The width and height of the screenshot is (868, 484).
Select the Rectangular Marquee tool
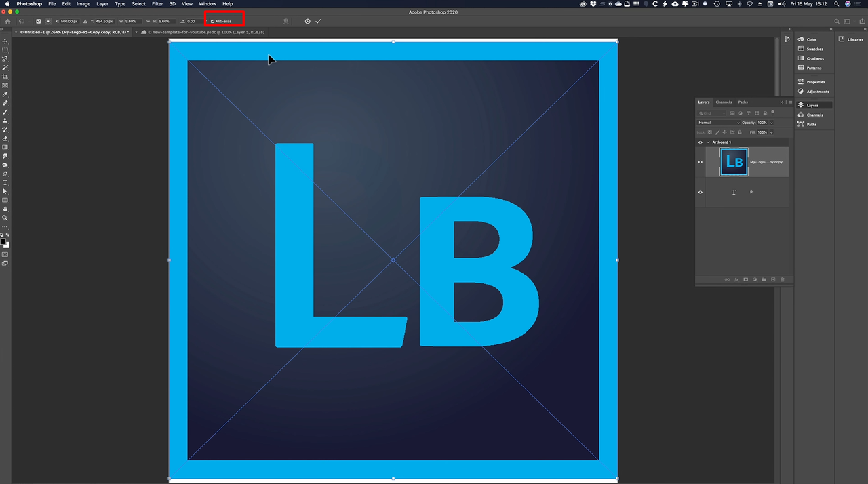5,50
